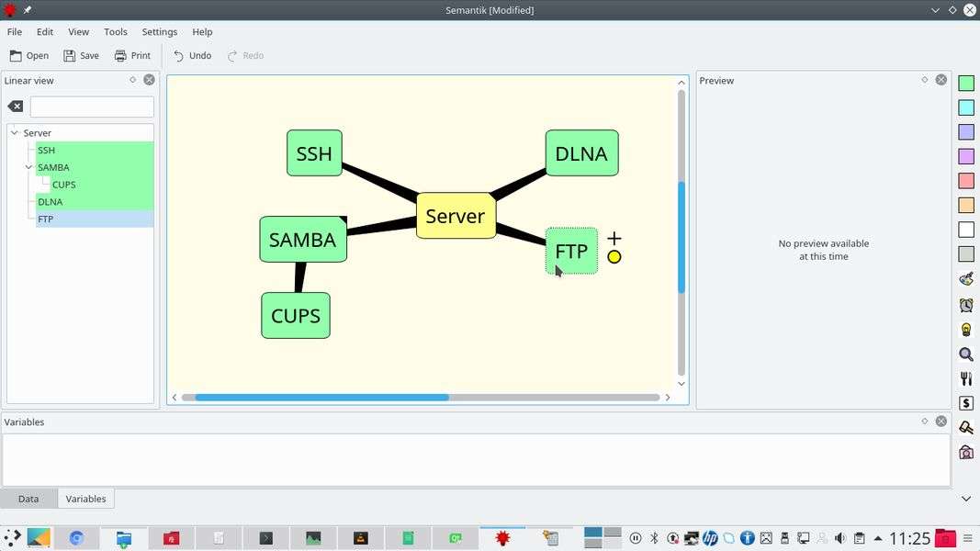Open the Edit menu
Image resolution: width=980 pixels, height=551 pixels.
tap(44, 32)
